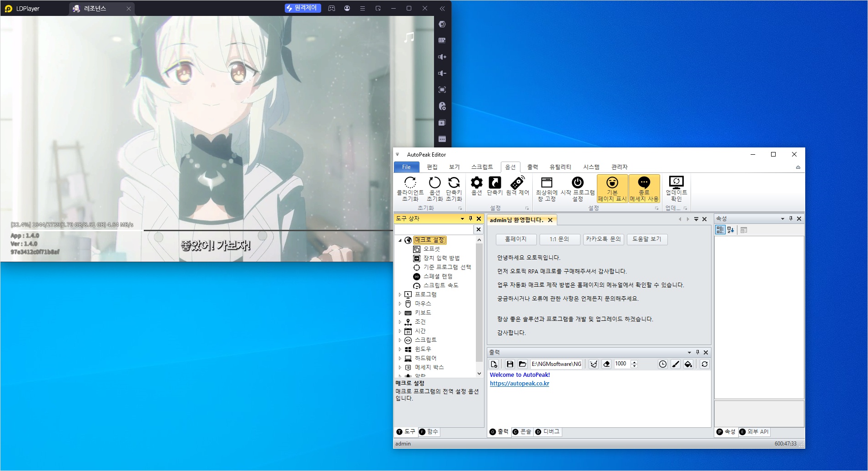The image size is (868, 471).
Task: Switch to 유틸리티 ribbon tab
Action: point(560,167)
